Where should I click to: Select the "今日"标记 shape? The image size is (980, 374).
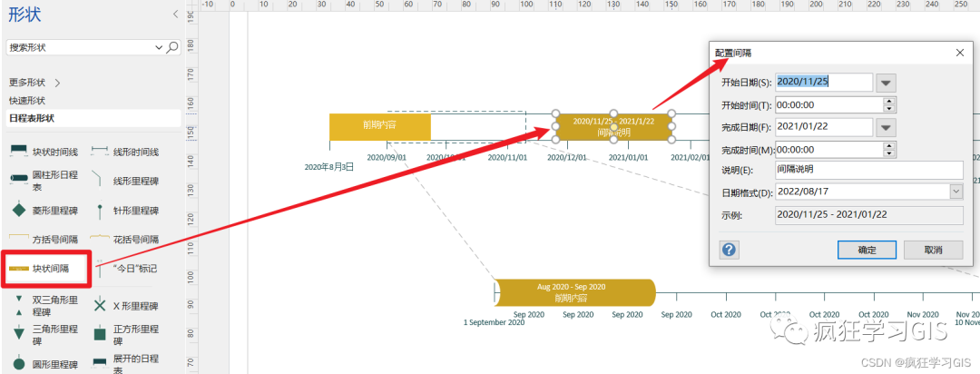click(125, 269)
